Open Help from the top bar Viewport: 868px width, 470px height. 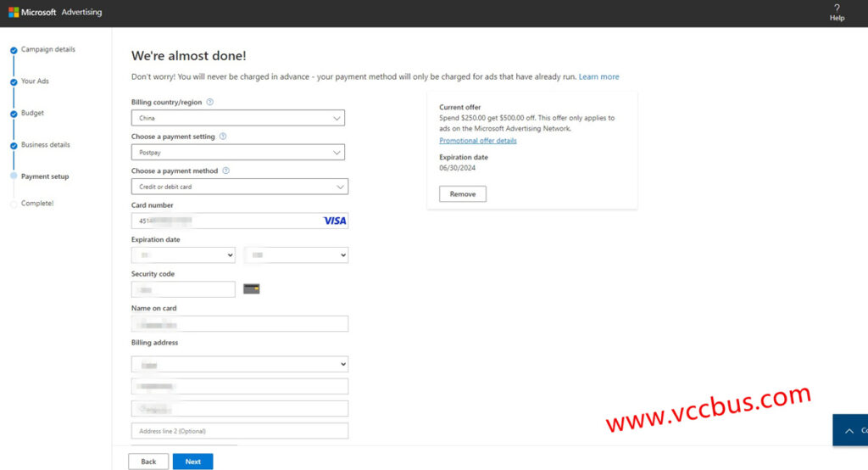click(x=837, y=13)
